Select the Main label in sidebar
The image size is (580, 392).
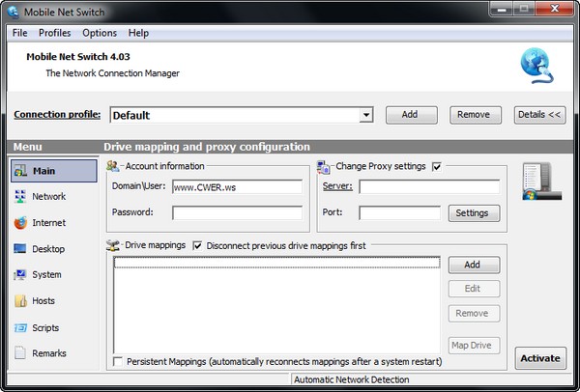pos(43,171)
